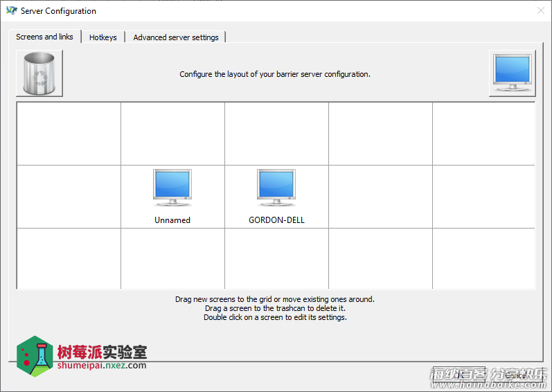Click the trashcan icon for deleting screens

pos(39,73)
